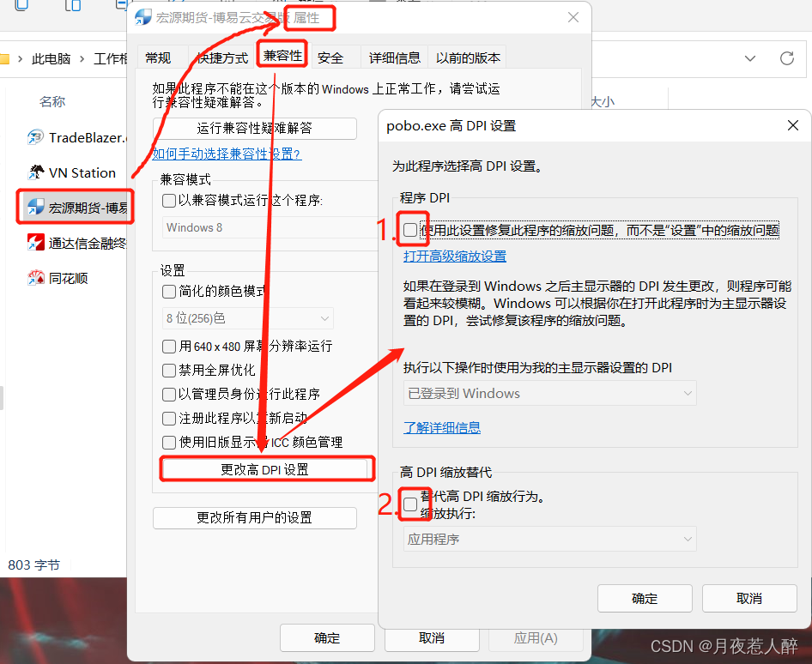Open the 8 位(256)色 color dropdown

pyautogui.click(x=248, y=318)
